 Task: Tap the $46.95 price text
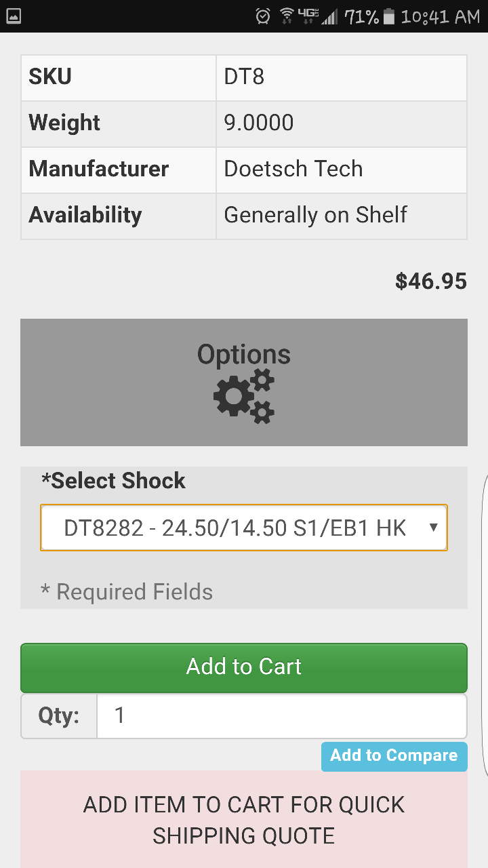[x=431, y=281]
